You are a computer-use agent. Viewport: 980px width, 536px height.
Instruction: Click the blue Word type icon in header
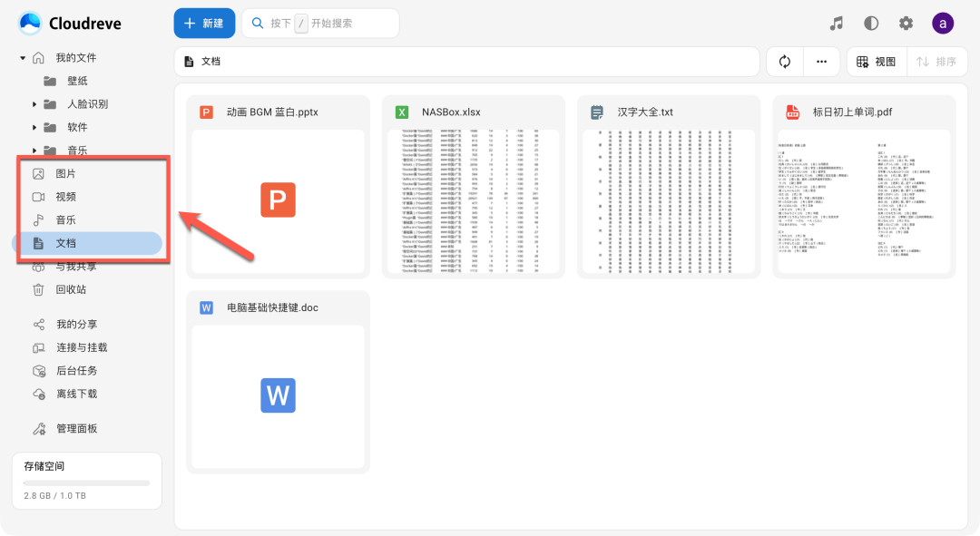tap(206, 308)
